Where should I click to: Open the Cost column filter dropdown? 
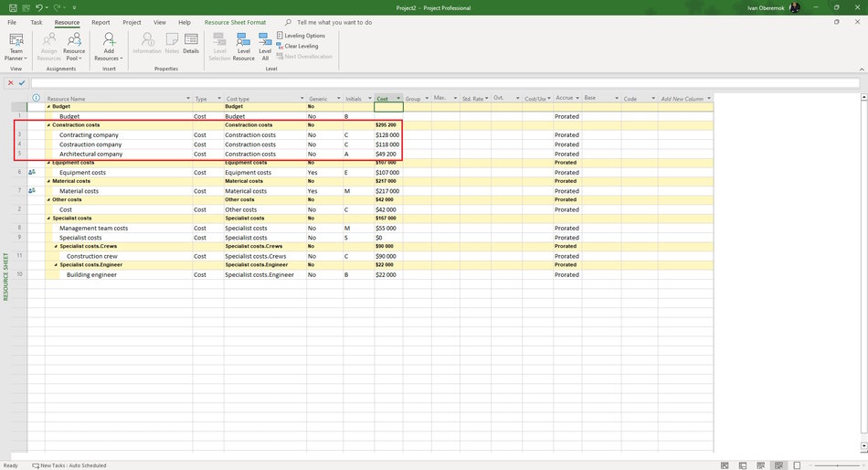click(398, 99)
